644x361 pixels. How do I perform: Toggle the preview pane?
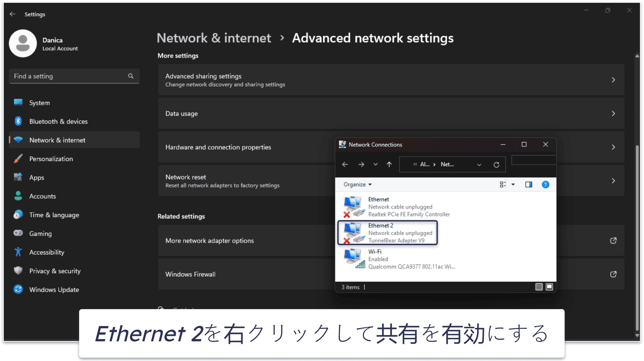coord(528,184)
